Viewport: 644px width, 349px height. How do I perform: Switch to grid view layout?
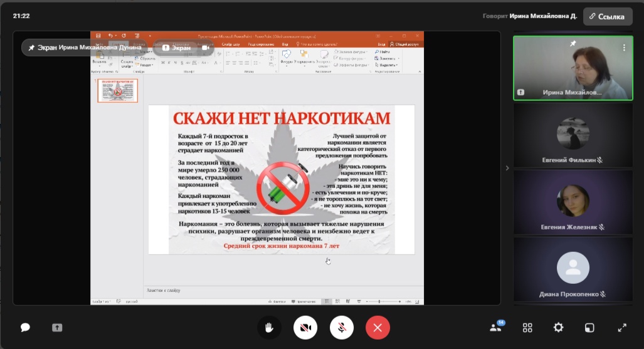527,328
